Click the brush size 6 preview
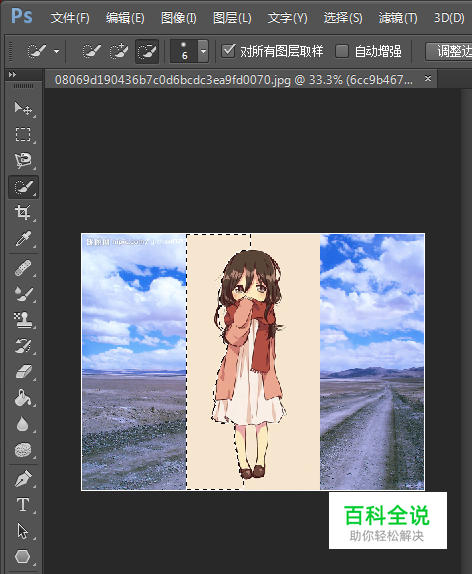Screen dimensions: 472x574 tap(184, 51)
